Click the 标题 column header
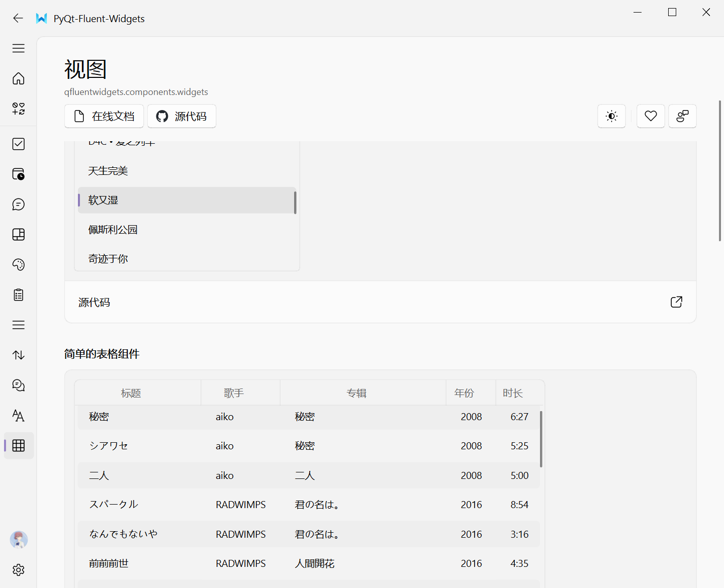The image size is (724, 588). tap(138, 393)
